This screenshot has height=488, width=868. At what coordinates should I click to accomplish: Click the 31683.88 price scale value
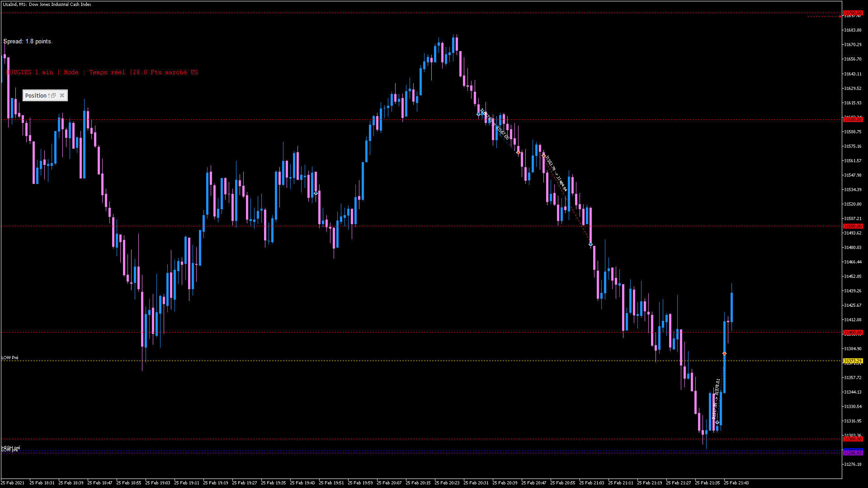coord(853,30)
